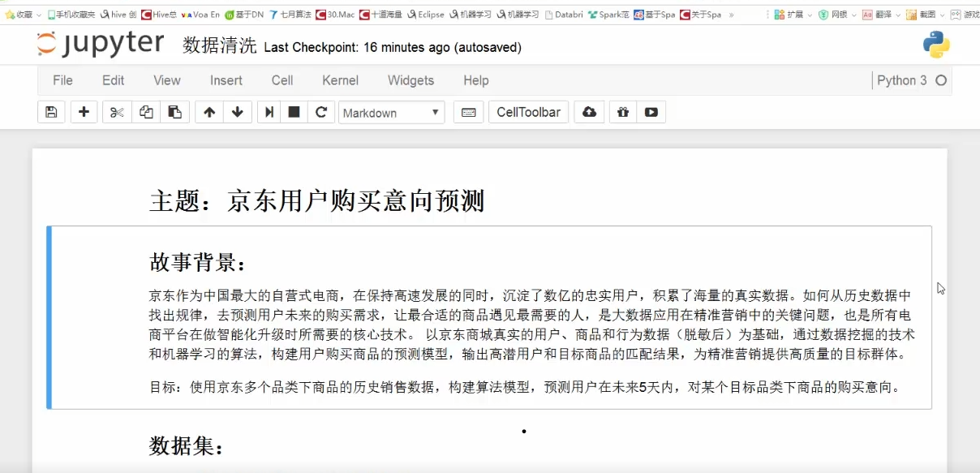
Task: Copy selected cells using the copy icon
Action: coord(146,113)
